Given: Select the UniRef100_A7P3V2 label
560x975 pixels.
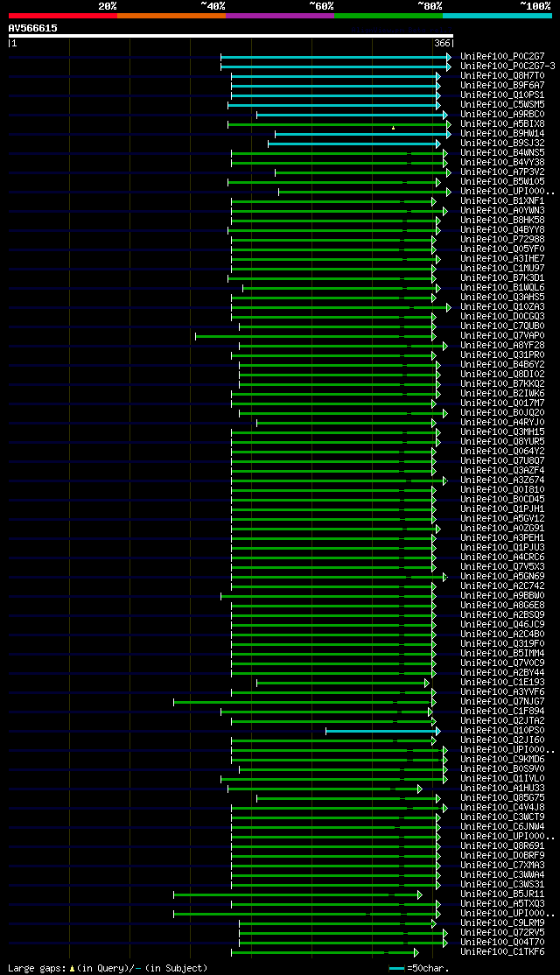Looking at the screenshot, I should 503,172.
